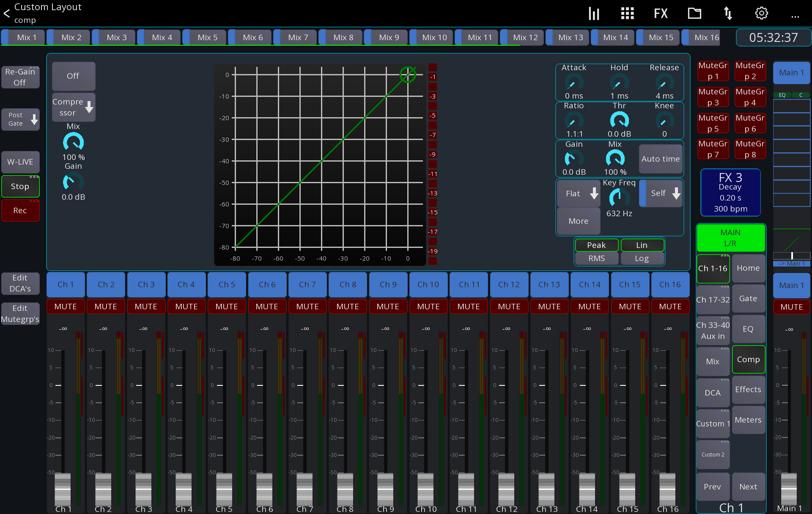Adjust the Thr threshold knob
This screenshot has height=514, width=812.
[619, 121]
